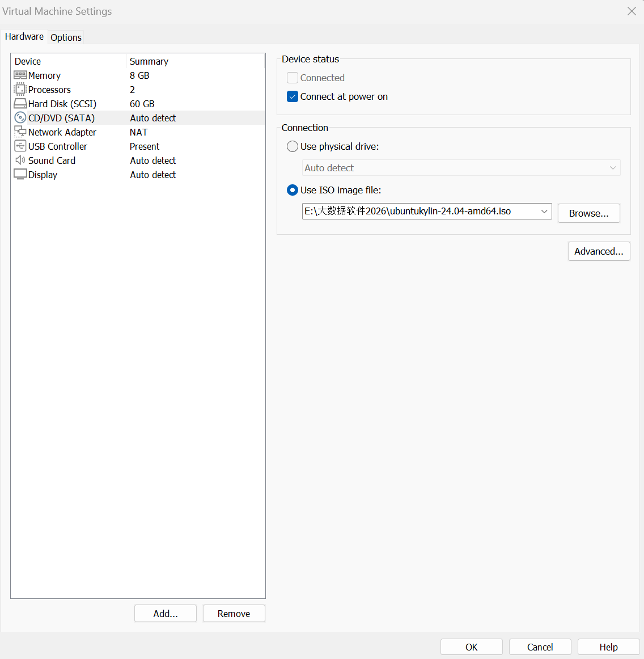Click the 60 GB hard disk summary value
Screen dimensions: 644x659
(142, 104)
